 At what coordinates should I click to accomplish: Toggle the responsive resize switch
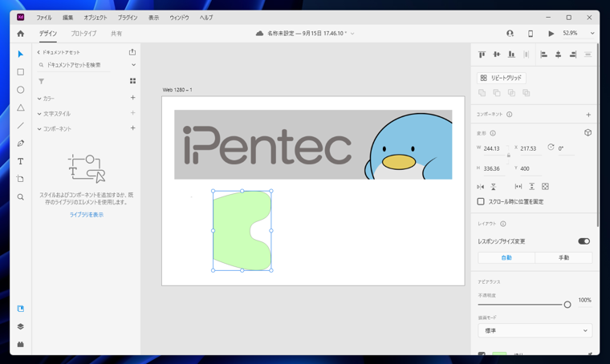pos(584,241)
